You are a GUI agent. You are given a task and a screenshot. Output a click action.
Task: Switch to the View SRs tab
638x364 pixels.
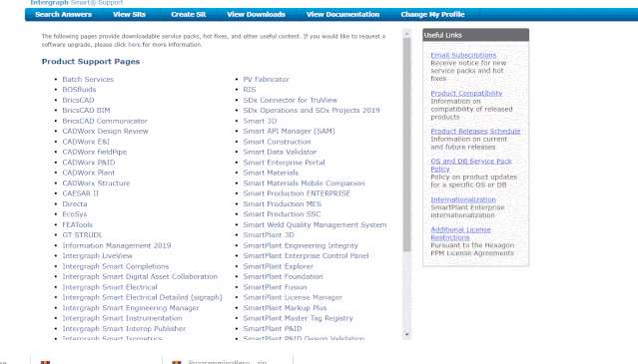(129, 15)
